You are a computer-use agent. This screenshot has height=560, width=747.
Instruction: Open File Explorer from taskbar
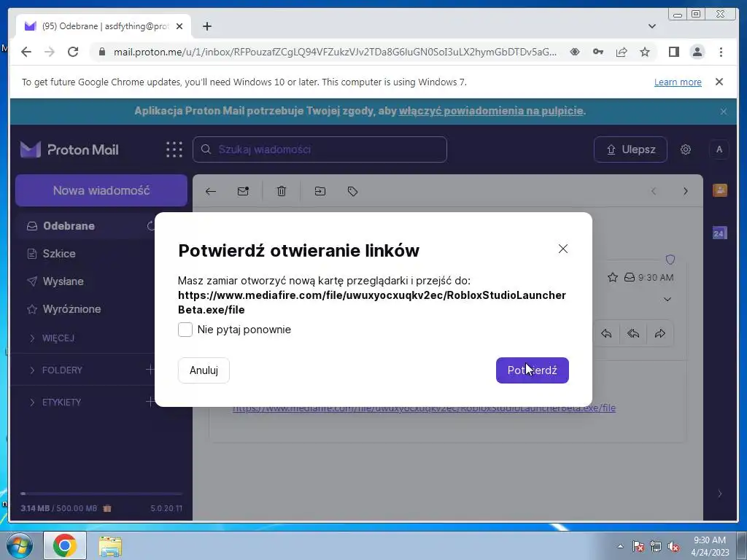click(110, 545)
